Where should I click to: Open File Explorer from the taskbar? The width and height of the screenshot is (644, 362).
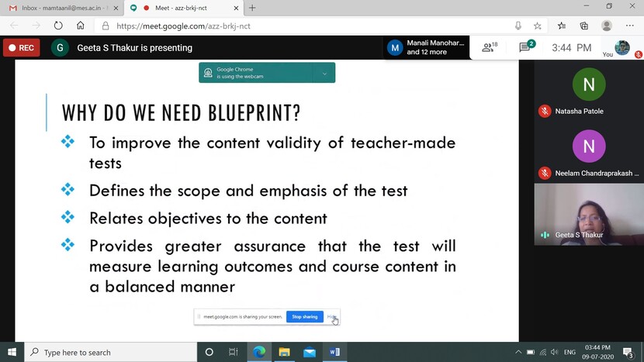tap(284, 352)
